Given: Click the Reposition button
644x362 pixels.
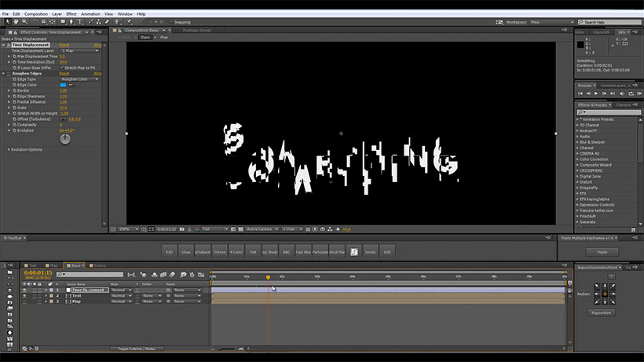Looking at the screenshot, I should point(602,313).
